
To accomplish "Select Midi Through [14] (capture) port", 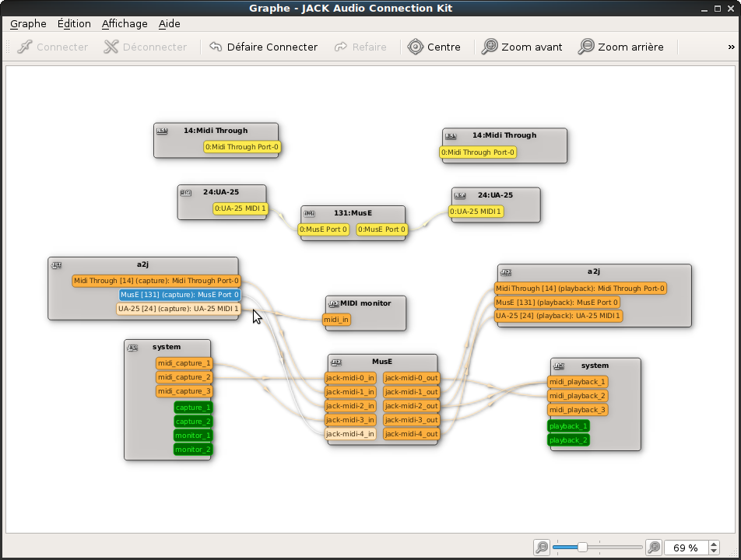I will pos(156,281).
